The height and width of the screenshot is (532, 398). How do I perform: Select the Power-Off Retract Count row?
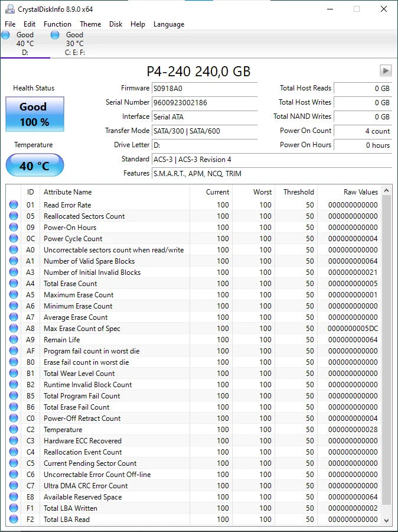(194, 418)
